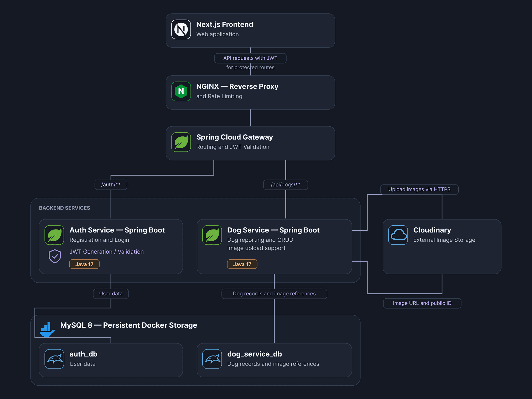Viewport: 532px width, 399px height.
Task: Click the Image URL and public ID label
Action: pyautogui.click(x=422, y=303)
